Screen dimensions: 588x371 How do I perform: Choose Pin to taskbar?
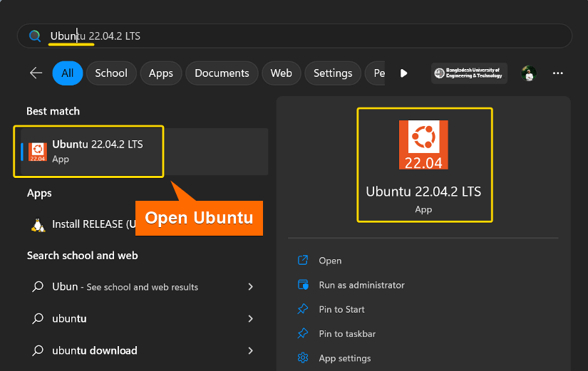click(347, 333)
